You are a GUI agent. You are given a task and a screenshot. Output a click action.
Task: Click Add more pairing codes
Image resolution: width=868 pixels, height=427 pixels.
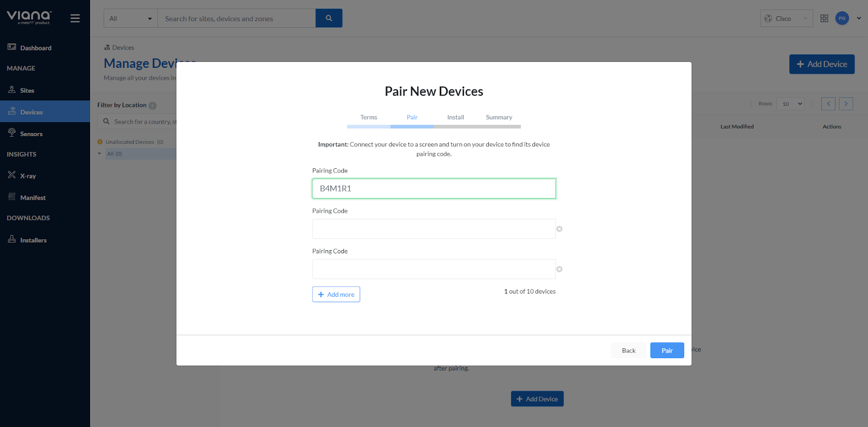(336, 295)
